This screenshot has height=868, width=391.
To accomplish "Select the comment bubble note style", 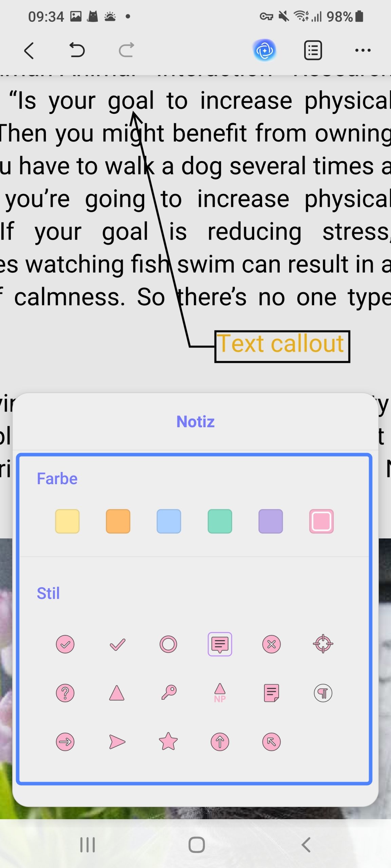I will (220, 644).
